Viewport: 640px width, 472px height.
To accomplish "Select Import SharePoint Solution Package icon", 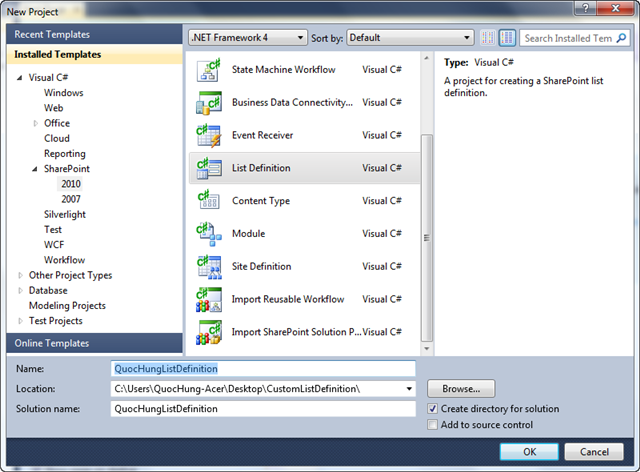I will [209, 332].
